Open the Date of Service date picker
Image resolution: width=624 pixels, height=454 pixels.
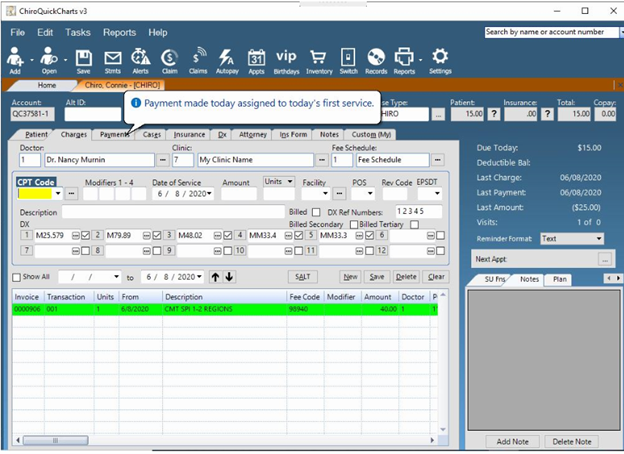pos(210,194)
